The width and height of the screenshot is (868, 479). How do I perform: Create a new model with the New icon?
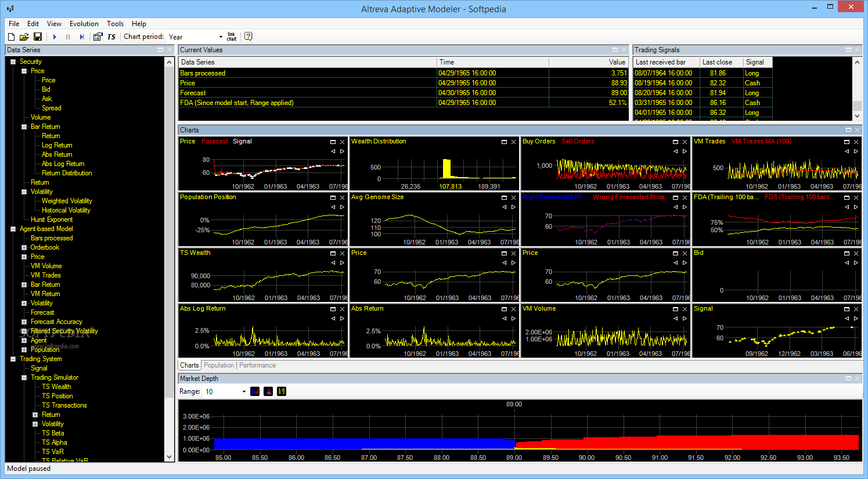11,37
